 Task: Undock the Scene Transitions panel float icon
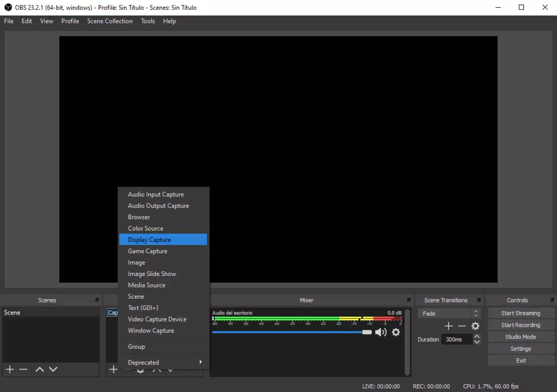tap(479, 300)
